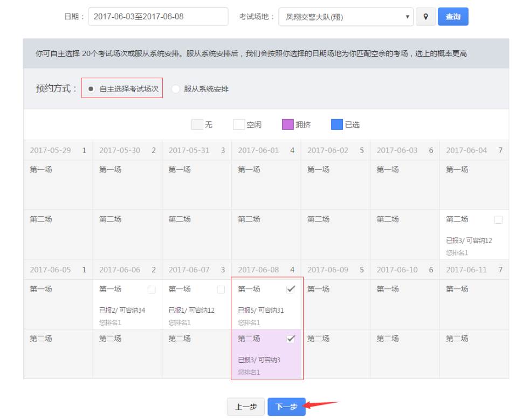The height and width of the screenshot is (420, 529).
Task: Click the 2017-06-04 date column header
Action: pos(474,150)
